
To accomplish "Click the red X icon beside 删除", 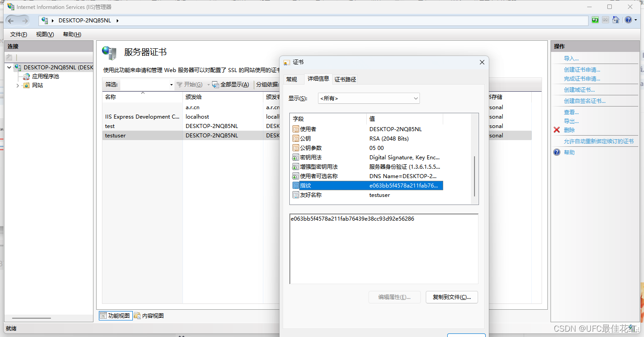I will pyautogui.click(x=556, y=130).
